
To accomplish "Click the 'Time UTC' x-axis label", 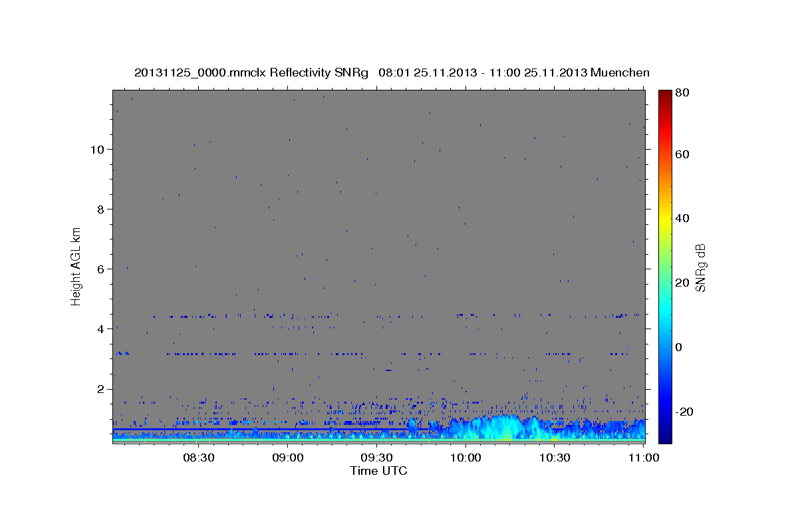I will pyautogui.click(x=378, y=471).
